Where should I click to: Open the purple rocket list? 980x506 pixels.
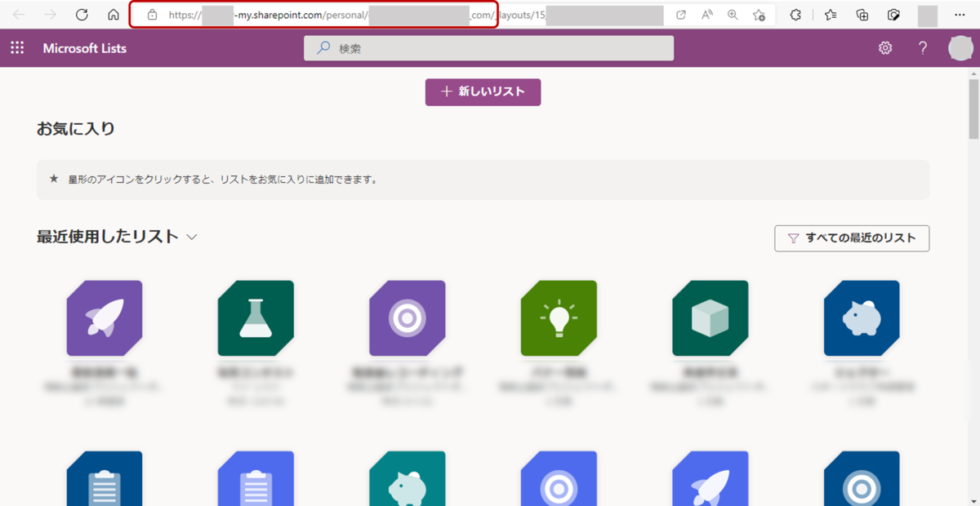pos(105,318)
